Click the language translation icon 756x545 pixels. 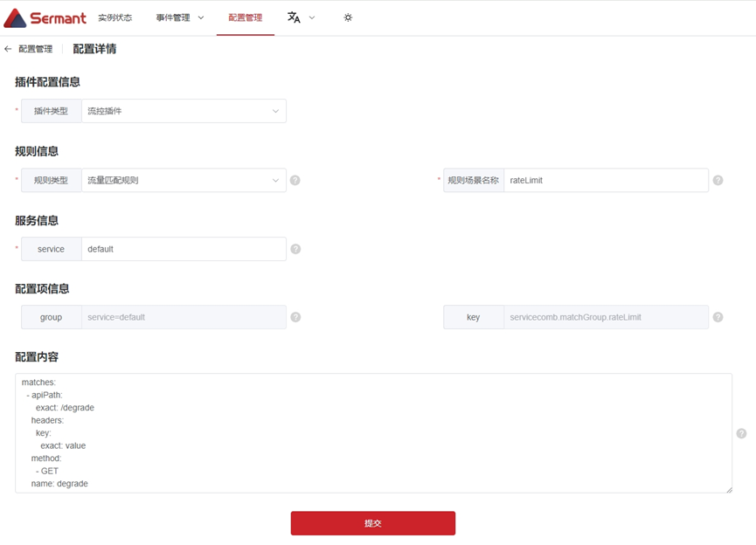294,17
